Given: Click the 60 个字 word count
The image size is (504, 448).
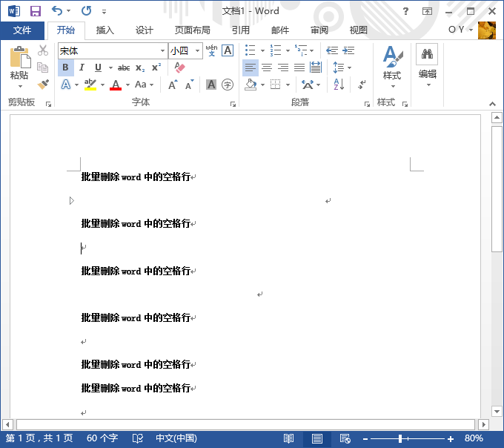Looking at the screenshot, I should (102, 438).
